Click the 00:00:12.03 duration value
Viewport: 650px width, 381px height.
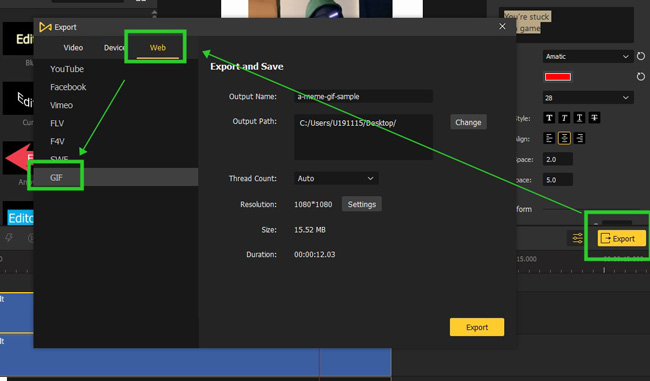coord(315,255)
